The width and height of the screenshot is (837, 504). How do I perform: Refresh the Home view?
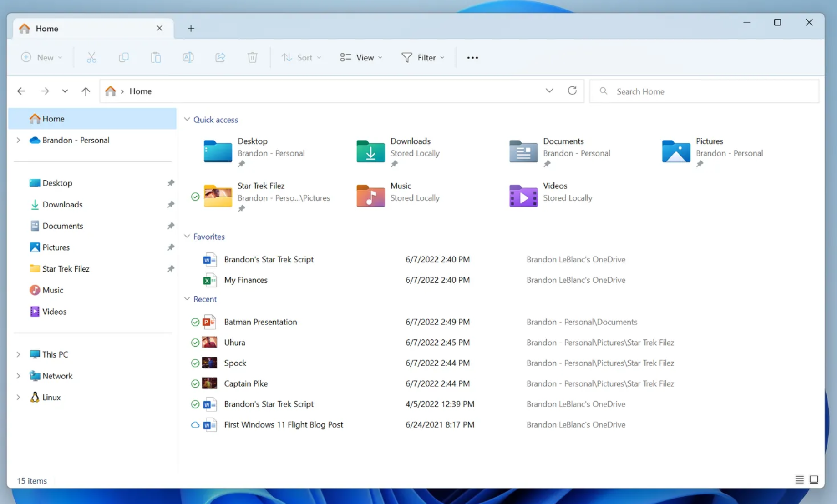point(572,91)
